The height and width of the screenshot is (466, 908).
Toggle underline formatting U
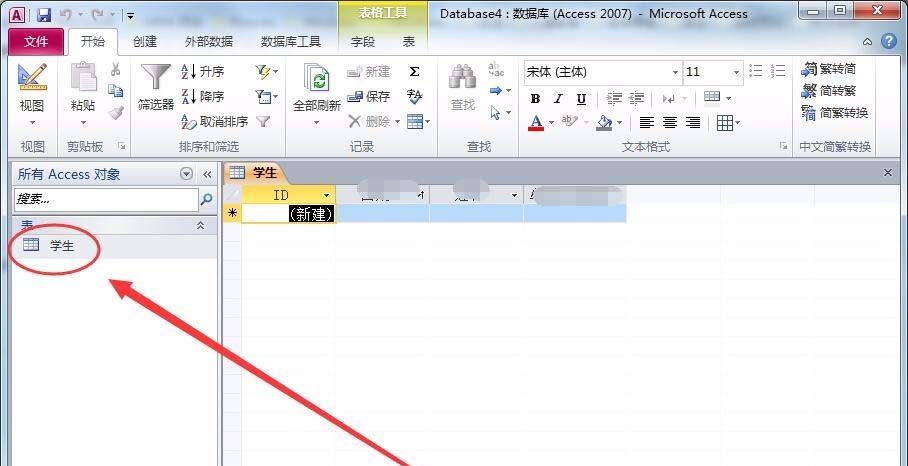(x=581, y=99)
